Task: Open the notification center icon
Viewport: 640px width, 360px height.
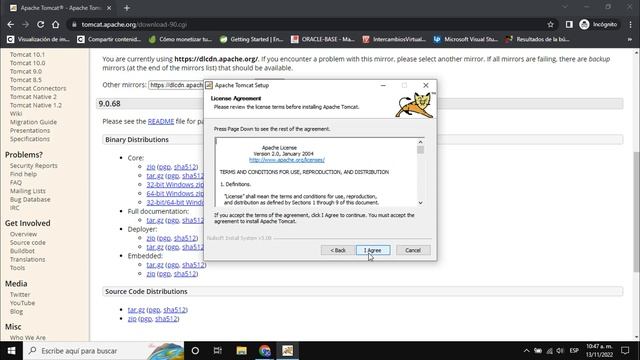Action: 625,351
